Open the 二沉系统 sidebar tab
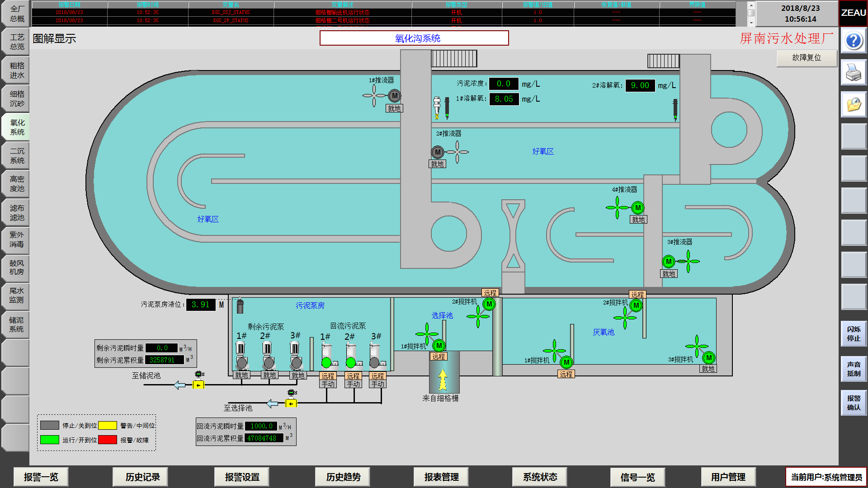This screenshot has width=868, height=488. (17, 156)
